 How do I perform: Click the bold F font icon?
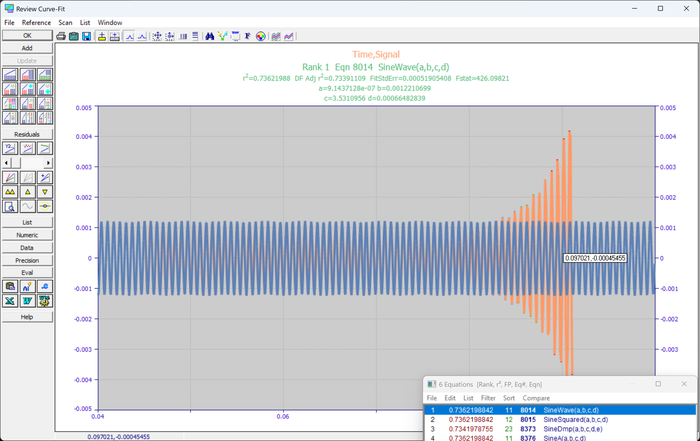coord(247,36)
